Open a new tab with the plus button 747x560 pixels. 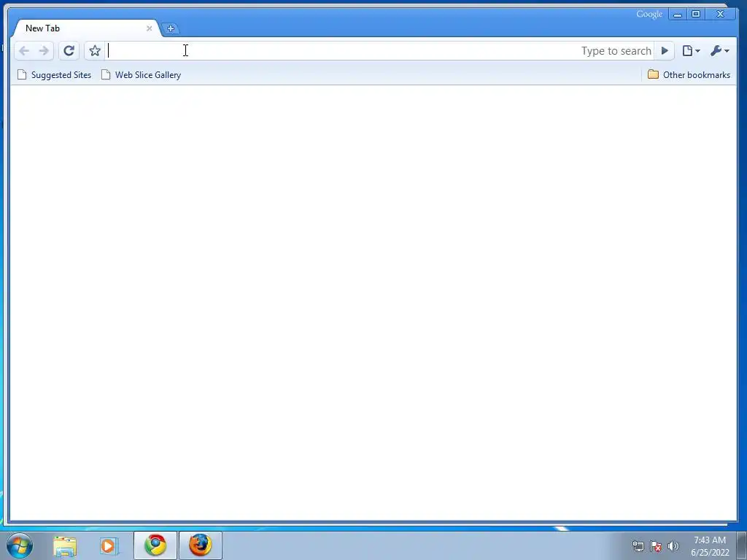(x=171, y=28)
